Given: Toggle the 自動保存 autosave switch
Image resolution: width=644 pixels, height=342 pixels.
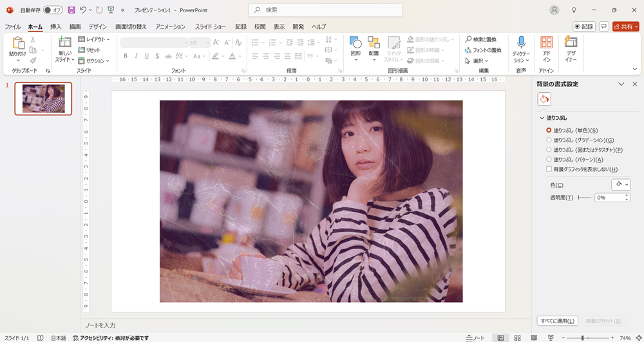Looking at the screenshot, I should click(x=53, y=10).
